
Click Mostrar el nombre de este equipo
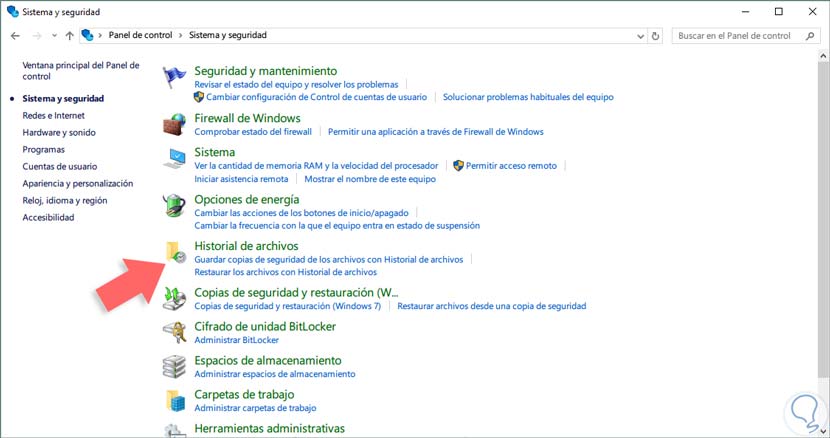click(370, 179)
